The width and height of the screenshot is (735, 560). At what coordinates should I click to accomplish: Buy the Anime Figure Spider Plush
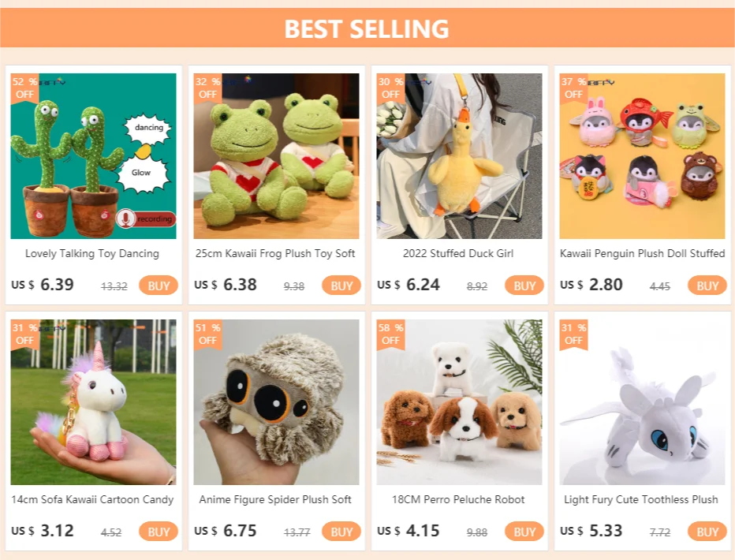coord(341,532)
